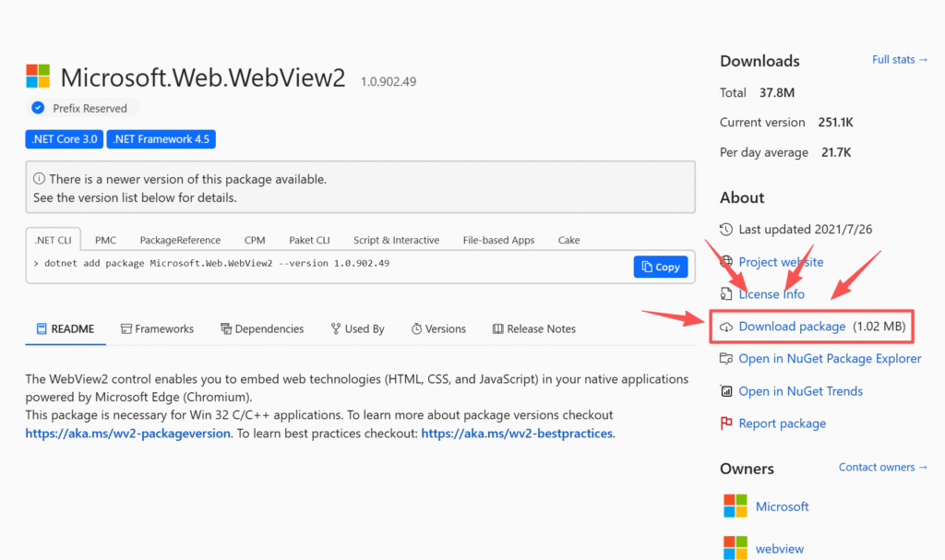Click the Prefix Reserved checkmark badge icon
The width and height of the screenshot is (945, 560).
38,108
